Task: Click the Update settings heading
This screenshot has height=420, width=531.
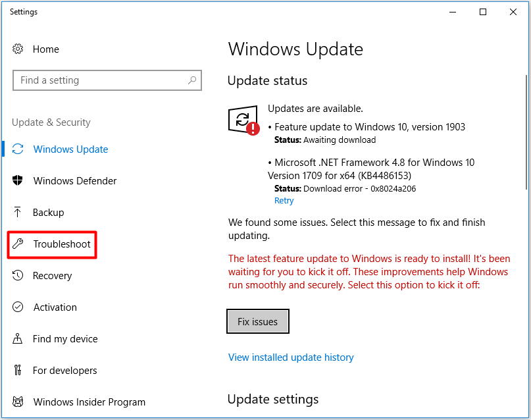Action: click(x=273, y=400)
